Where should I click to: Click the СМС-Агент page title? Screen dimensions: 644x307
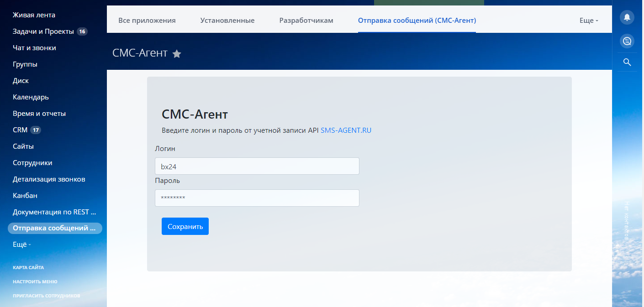pyautogui.click(x=140, y=53)
